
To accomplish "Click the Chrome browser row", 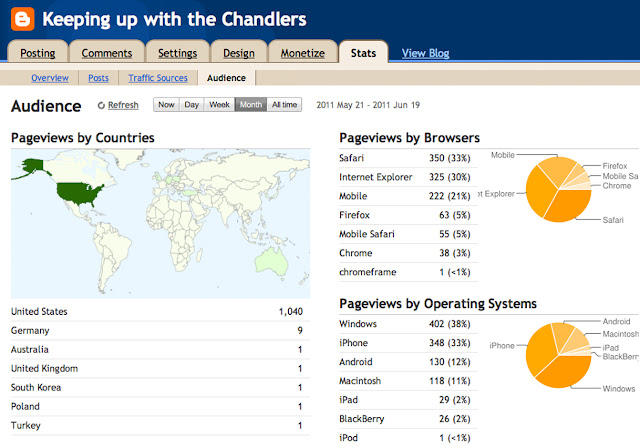I will tap(408, 253).
